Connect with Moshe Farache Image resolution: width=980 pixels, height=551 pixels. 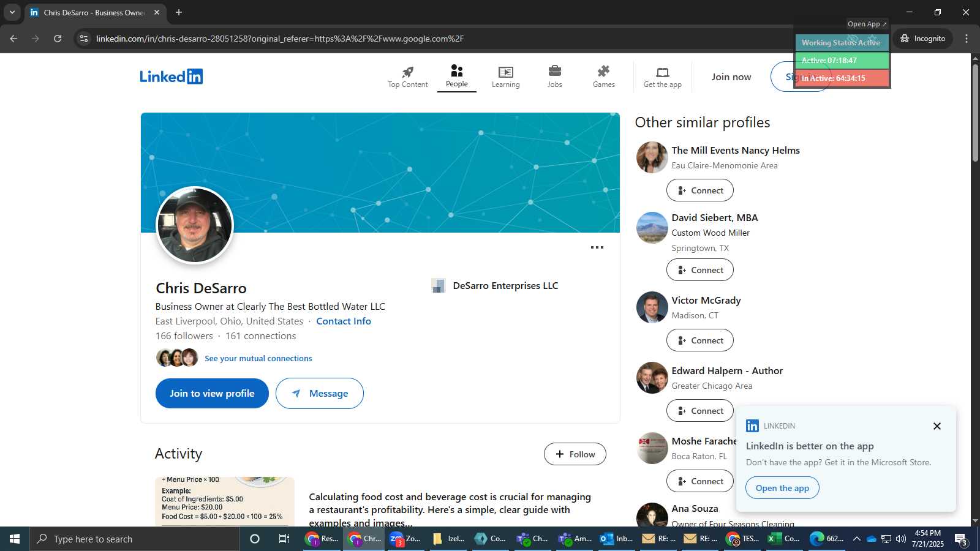tap(700, 481)
